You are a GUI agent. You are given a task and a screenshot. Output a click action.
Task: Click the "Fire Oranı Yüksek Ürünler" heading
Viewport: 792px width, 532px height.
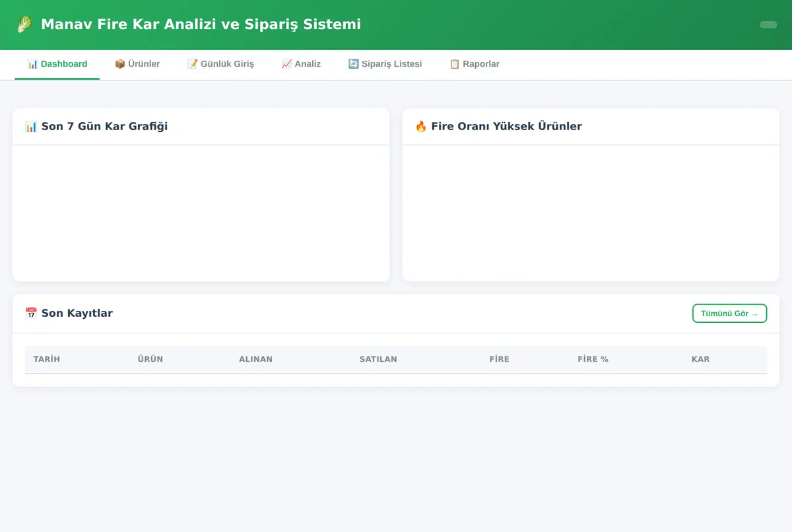498,126
